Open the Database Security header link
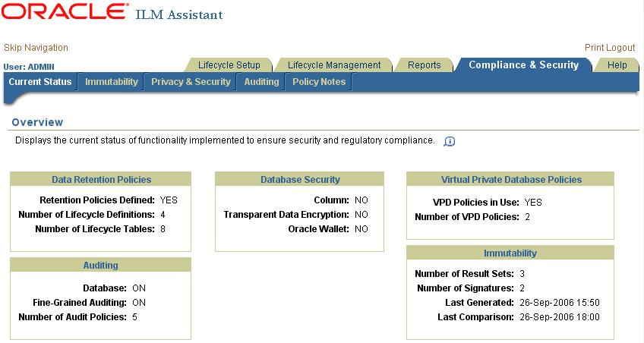This screenshot has width=644, height=343. (300, 180)
